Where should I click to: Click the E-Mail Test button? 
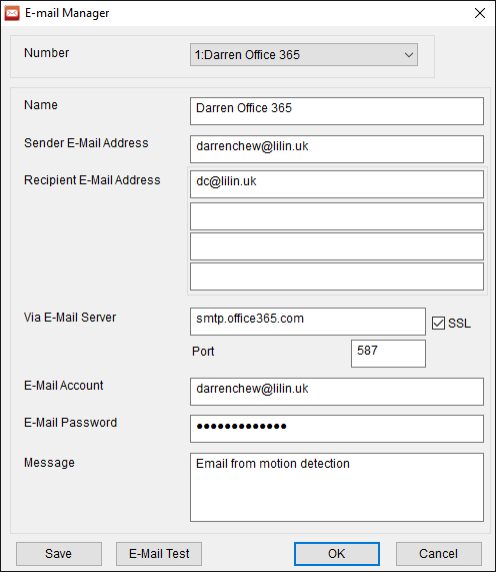point(159,554)
